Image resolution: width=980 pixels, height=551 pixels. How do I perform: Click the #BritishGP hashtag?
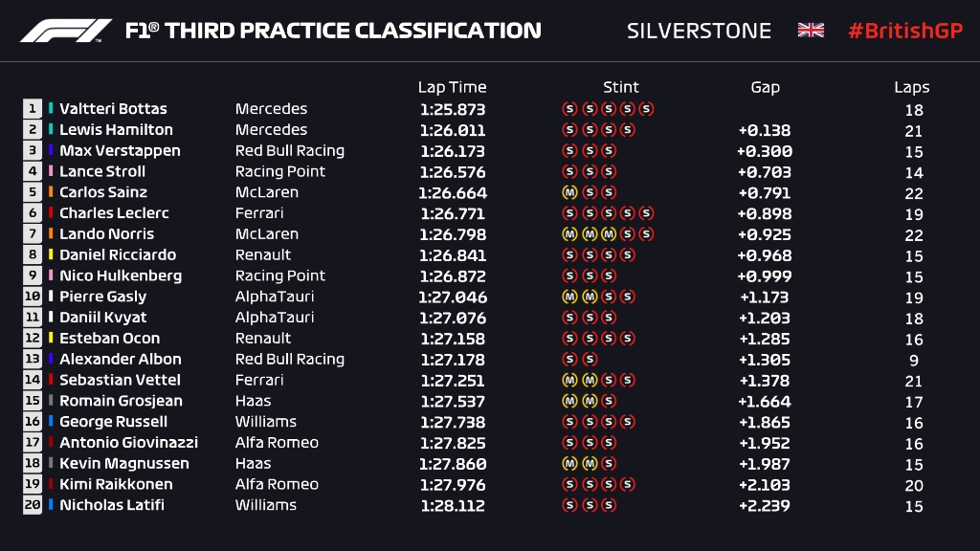904,31
